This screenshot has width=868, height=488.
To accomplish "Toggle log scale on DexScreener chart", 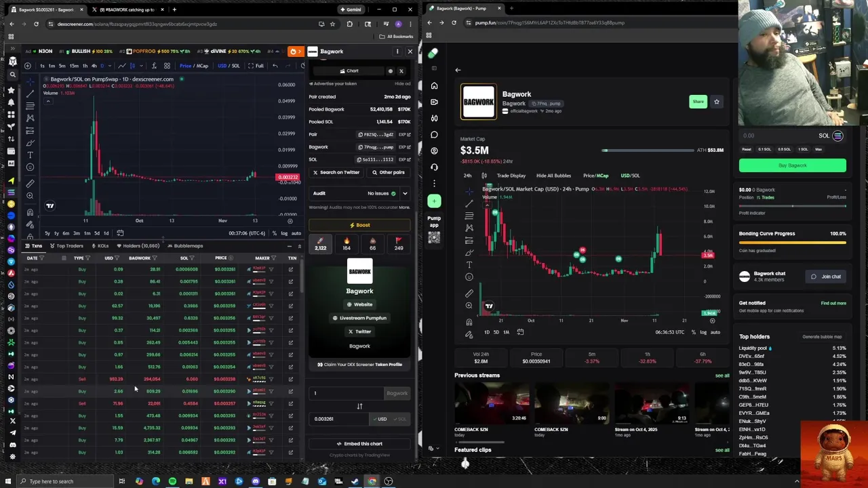I will pyautogui.click(x=284, y=233).
